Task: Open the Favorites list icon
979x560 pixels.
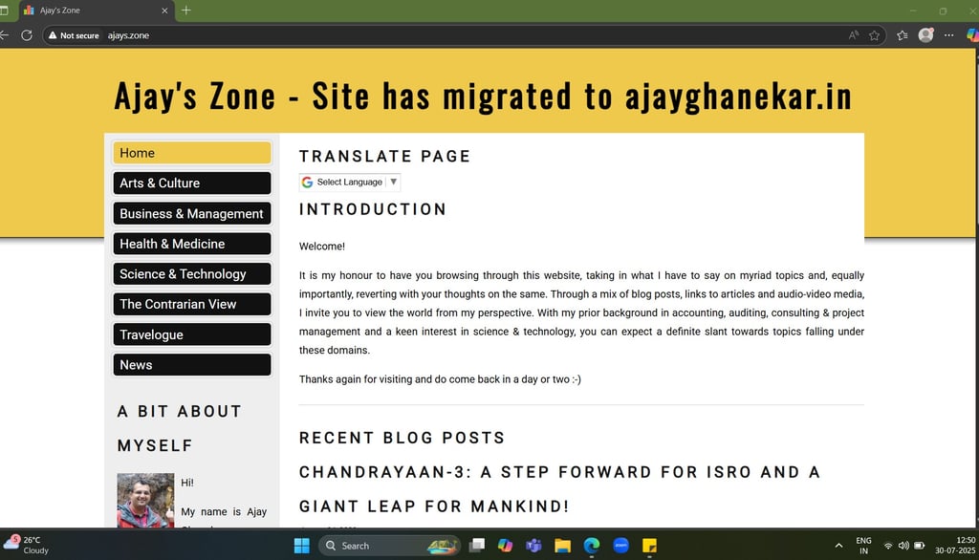Action: 903,35
